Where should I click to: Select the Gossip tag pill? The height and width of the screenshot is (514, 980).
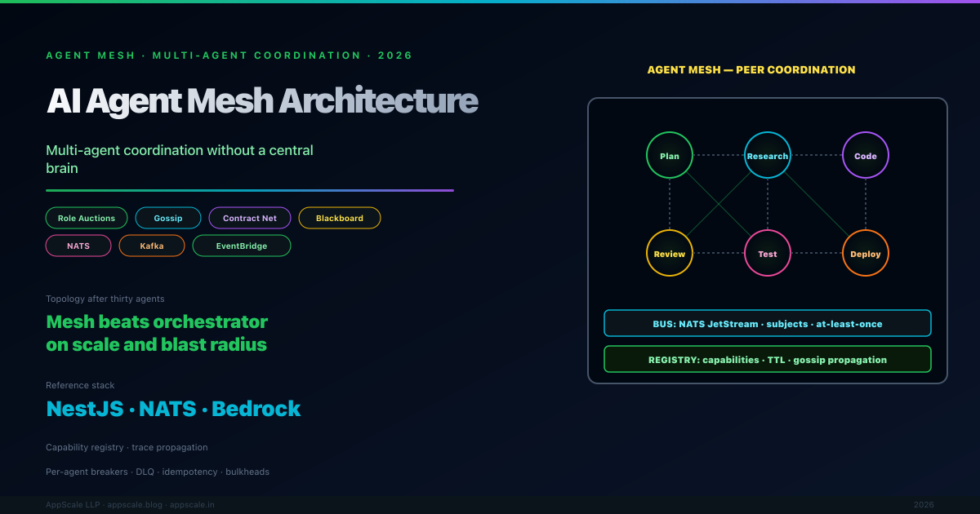pyautogui.click(x=168, y=218)
